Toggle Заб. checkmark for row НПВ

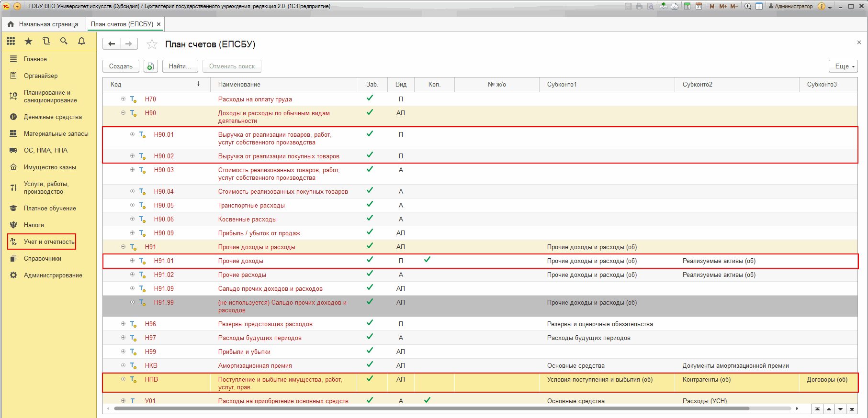(x=370, y=378)
